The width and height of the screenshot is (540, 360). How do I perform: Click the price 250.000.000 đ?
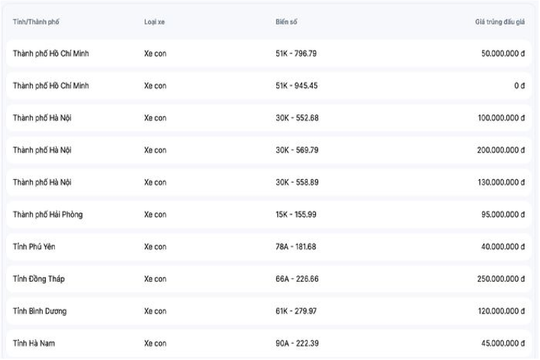point(501,279)
